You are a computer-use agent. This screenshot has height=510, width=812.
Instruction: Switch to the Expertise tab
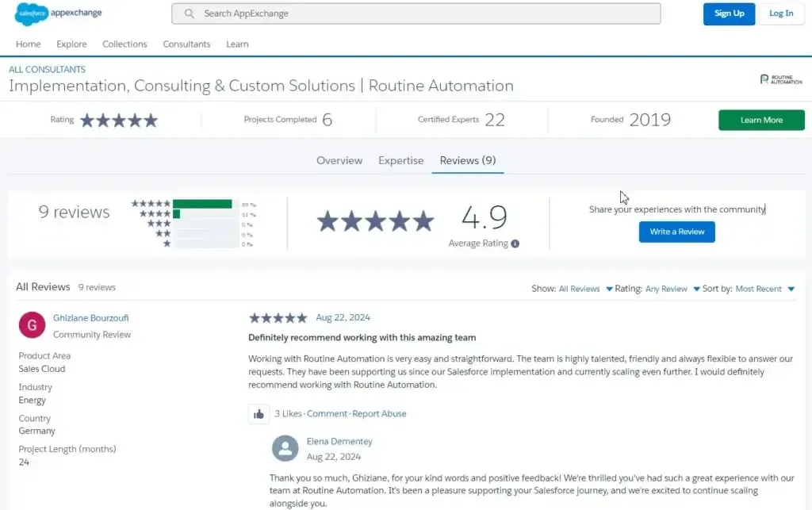tap(400, 160)
